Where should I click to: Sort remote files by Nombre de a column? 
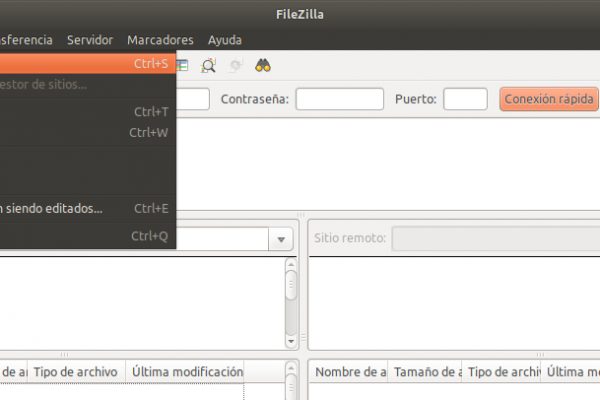point(348,372)
